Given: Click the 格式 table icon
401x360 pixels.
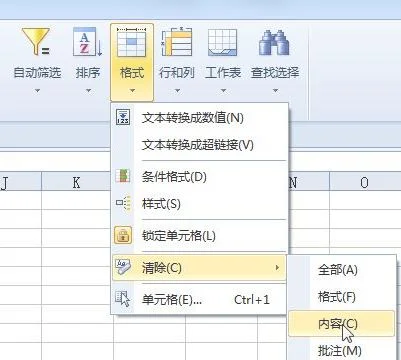Looking at the screenshot, I should [x=132, y=42].
